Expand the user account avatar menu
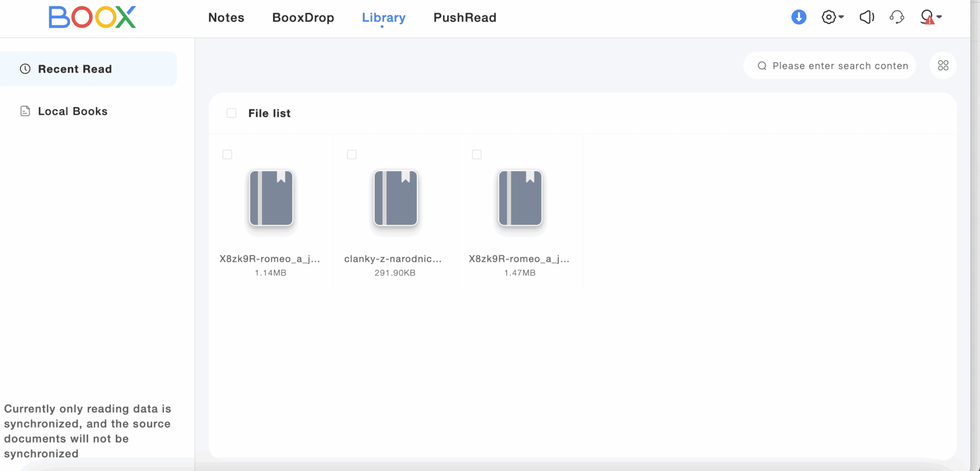The width and height of the screenshot is (980, 471). (931, 17)
